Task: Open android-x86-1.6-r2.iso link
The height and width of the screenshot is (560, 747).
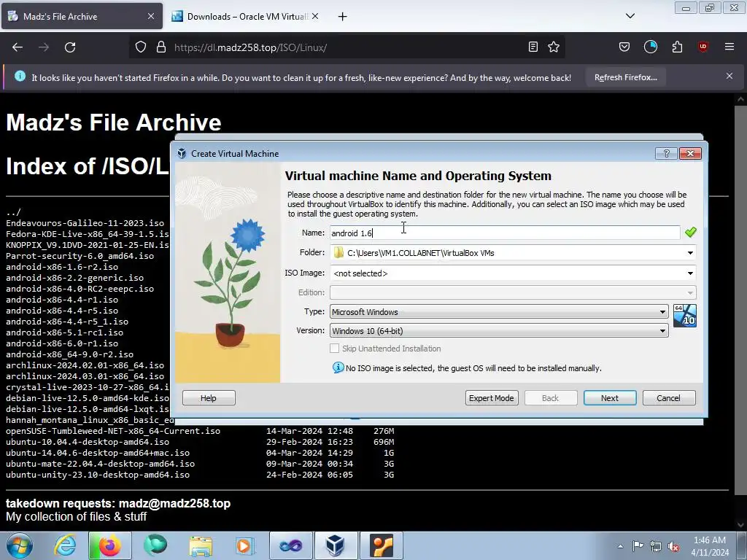Action: pyautogui.click(x=62, y=267)
